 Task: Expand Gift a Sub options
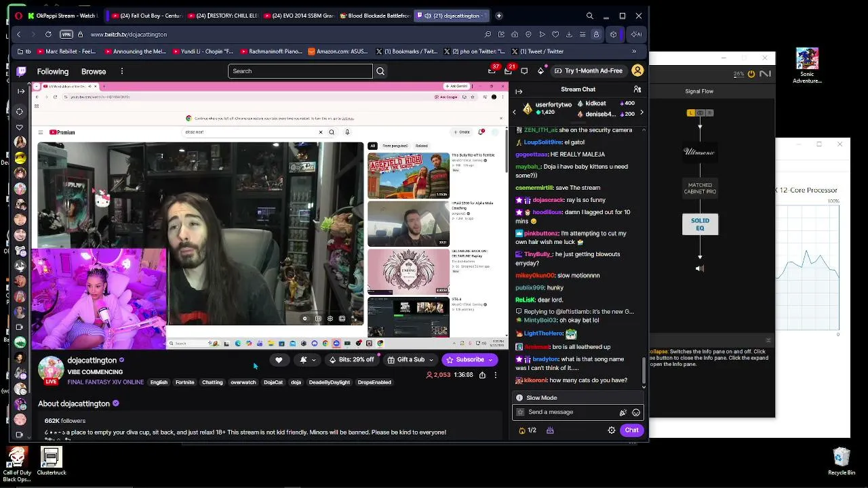coord(431,360)
